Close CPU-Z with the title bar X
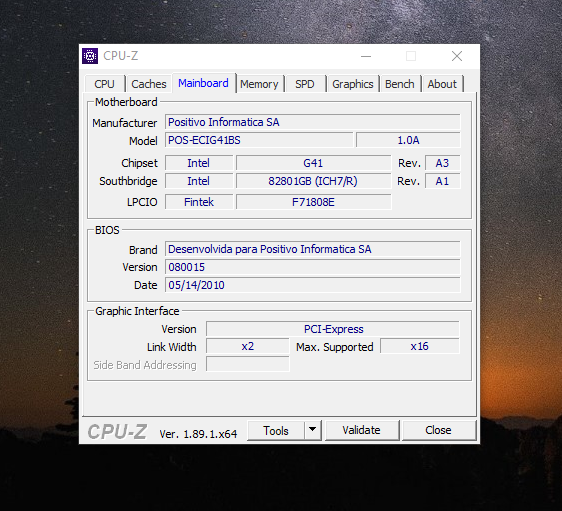The image size is (562, 511). point(457,56)
